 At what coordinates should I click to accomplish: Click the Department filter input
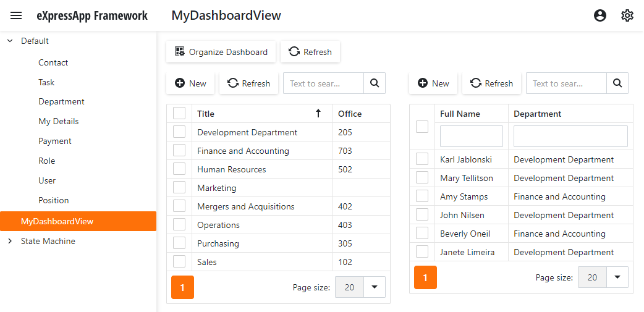(x=570, y=137)
